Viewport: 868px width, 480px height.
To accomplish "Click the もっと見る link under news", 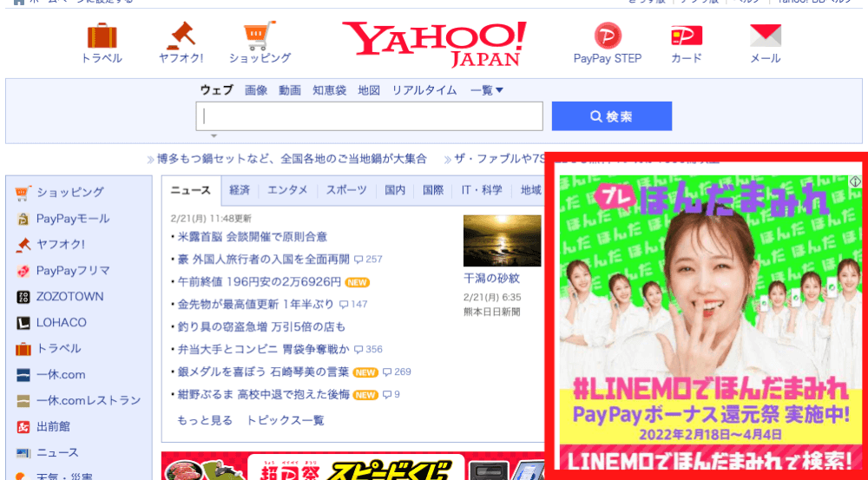I will tap(204, 420).
